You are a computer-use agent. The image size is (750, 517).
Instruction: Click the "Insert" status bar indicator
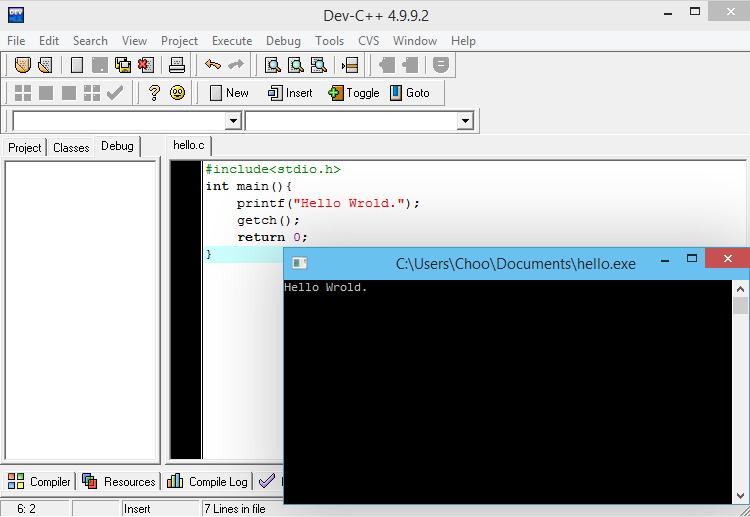coord(137,509)
